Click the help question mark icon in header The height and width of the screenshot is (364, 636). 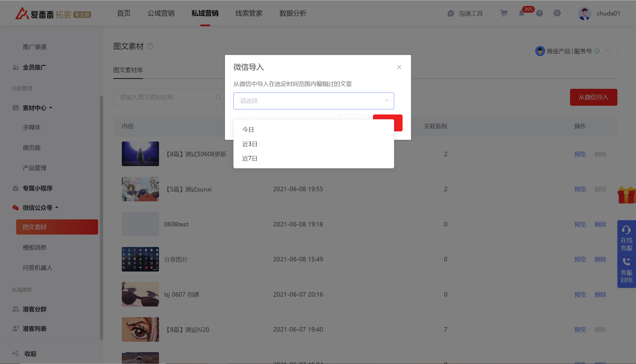[539, 13]
